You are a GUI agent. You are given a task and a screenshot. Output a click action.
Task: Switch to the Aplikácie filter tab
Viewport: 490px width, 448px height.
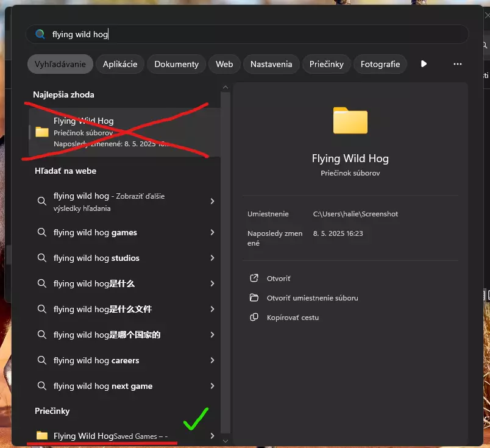(x=120, y=64)
